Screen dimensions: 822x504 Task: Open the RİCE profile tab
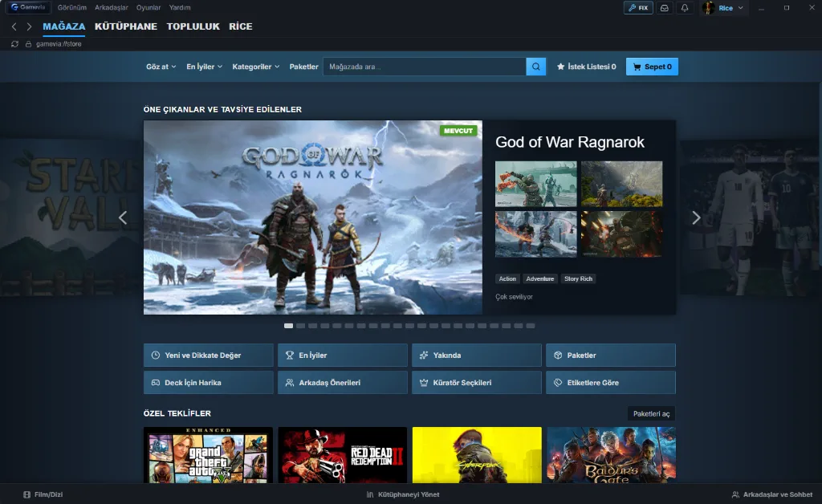(241, 26)
